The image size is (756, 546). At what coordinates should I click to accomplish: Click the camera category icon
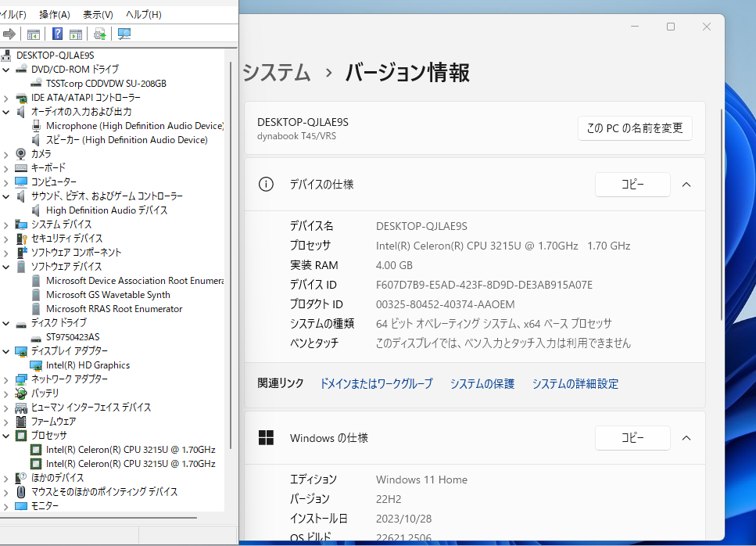(21, 154)
